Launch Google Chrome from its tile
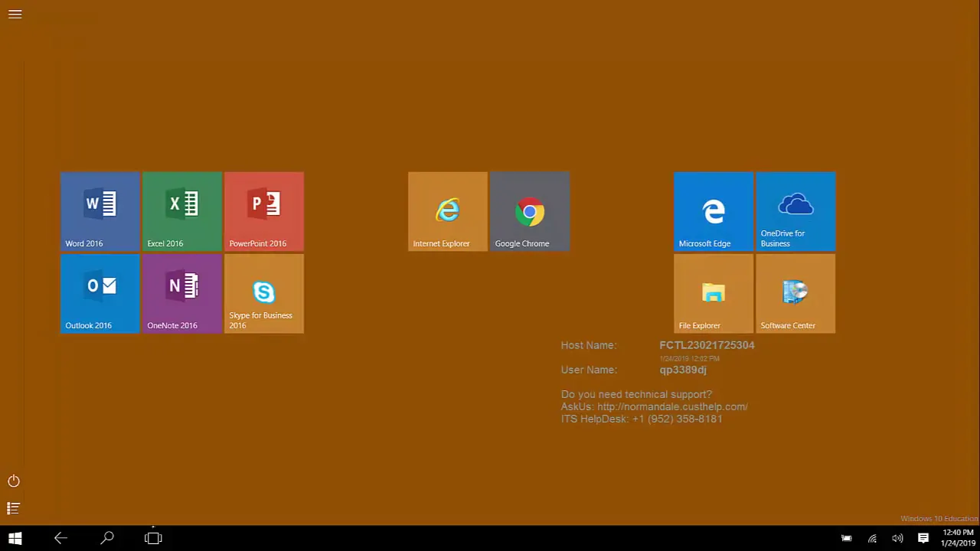980x551 pixels. tap(530, 211)
